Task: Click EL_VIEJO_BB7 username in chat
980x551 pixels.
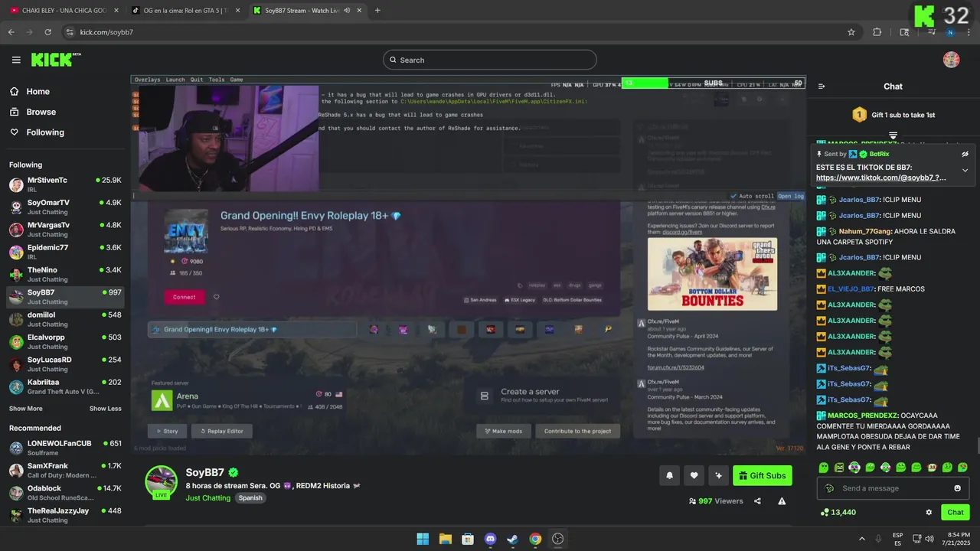Action: (851, 289)
